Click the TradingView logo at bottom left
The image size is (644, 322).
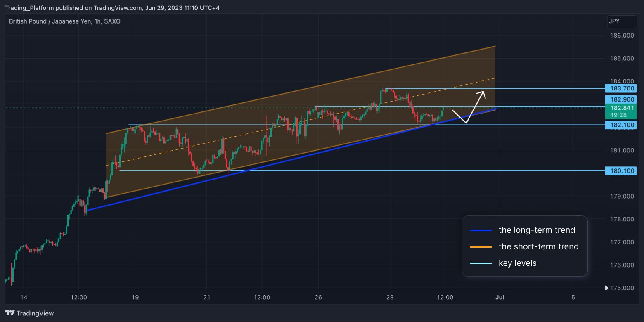coord(29,313)
